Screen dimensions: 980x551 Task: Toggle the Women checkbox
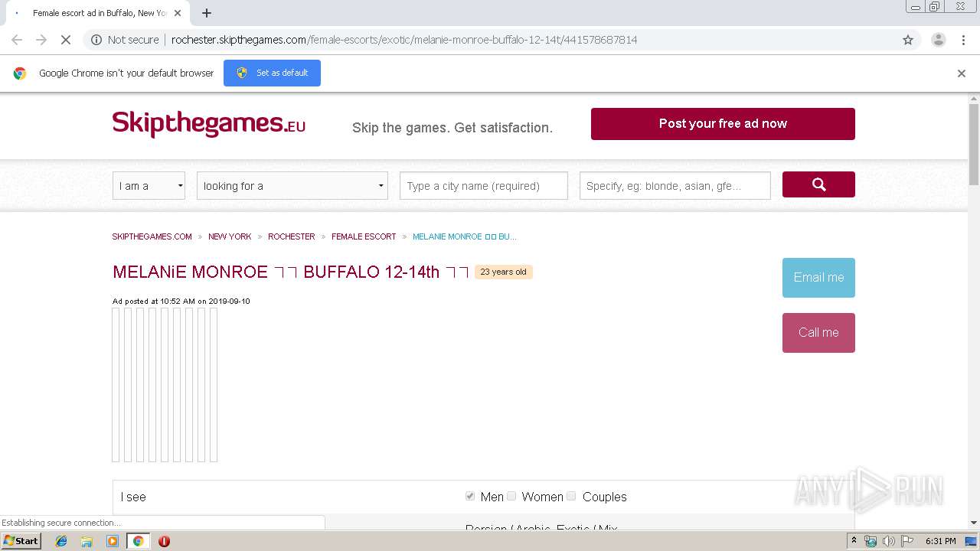click(x=511, y=496)
